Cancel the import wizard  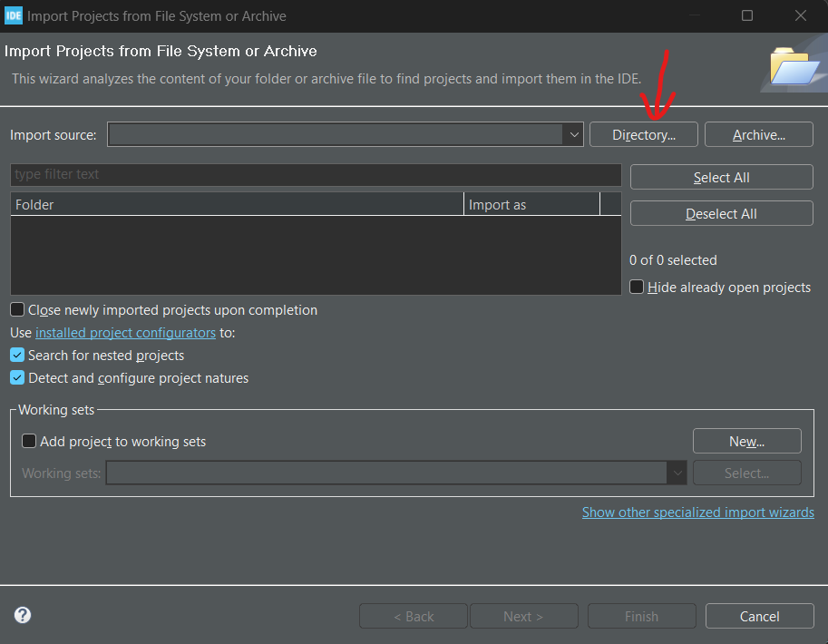[759, 616]
